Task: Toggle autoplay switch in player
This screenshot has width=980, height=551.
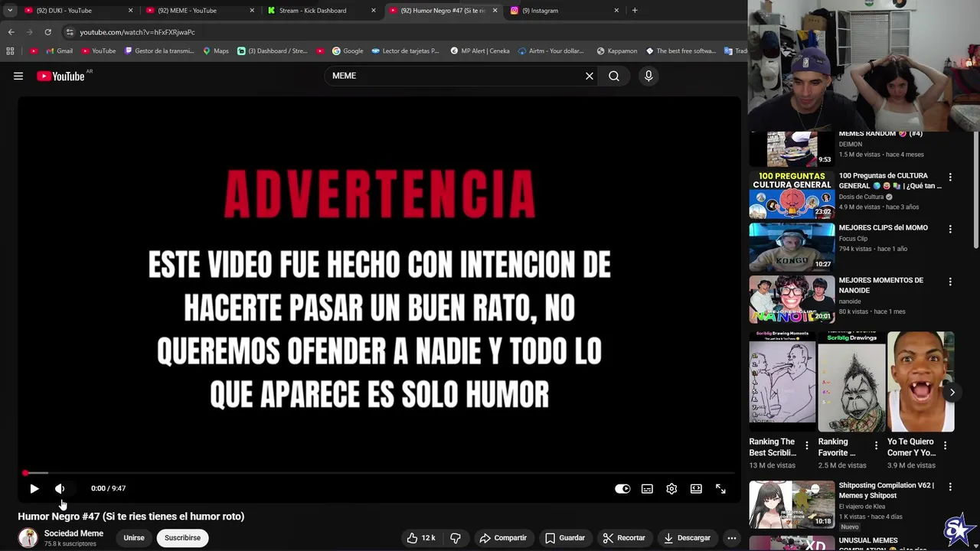Action: click(x=622, y=488)
